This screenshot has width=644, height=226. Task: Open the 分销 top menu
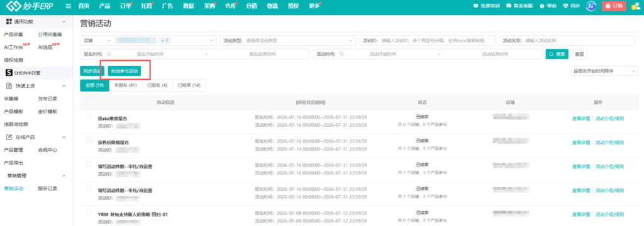click(x=252, y=6)
